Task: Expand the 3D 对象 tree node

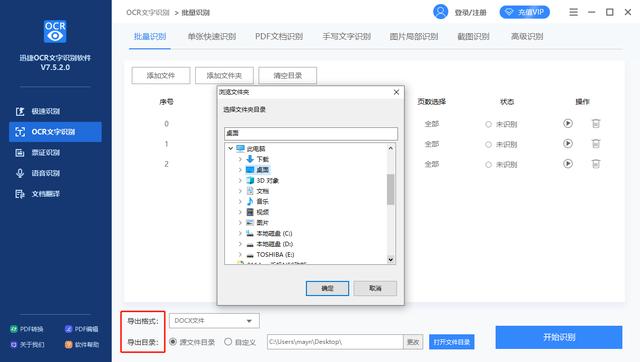Action: point(240,180)
